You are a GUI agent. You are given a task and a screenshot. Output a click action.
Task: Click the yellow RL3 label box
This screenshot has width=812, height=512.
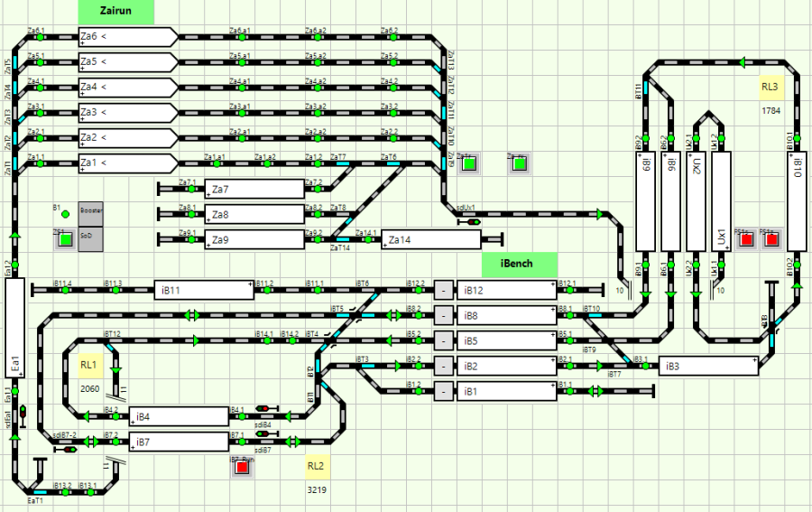pos(770,88)
